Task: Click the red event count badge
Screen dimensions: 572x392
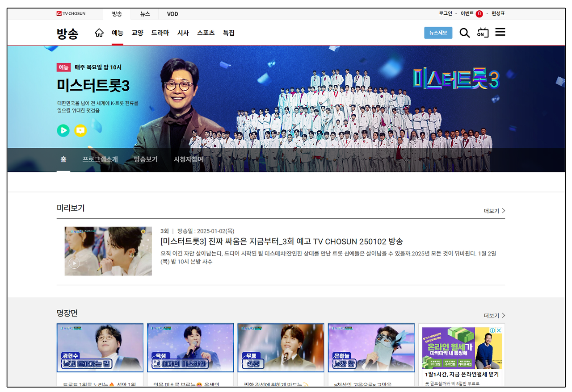Action: (x=479, y=14)
